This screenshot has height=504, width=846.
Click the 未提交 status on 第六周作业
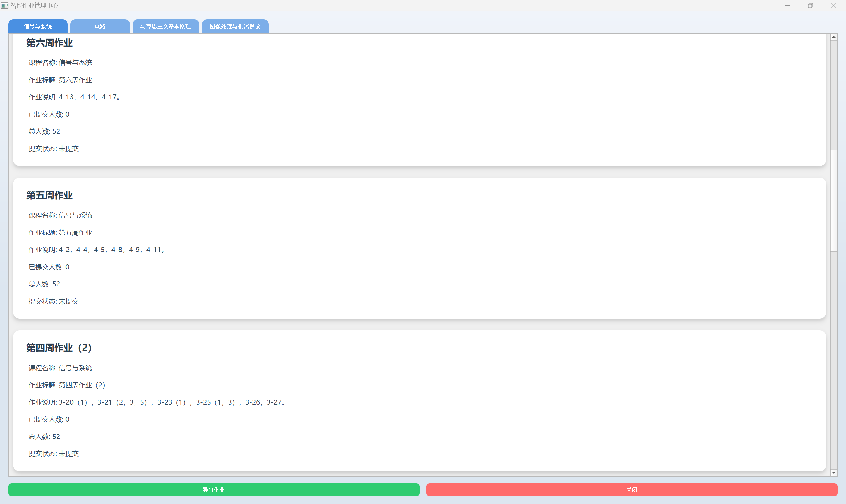click(68, 148)
